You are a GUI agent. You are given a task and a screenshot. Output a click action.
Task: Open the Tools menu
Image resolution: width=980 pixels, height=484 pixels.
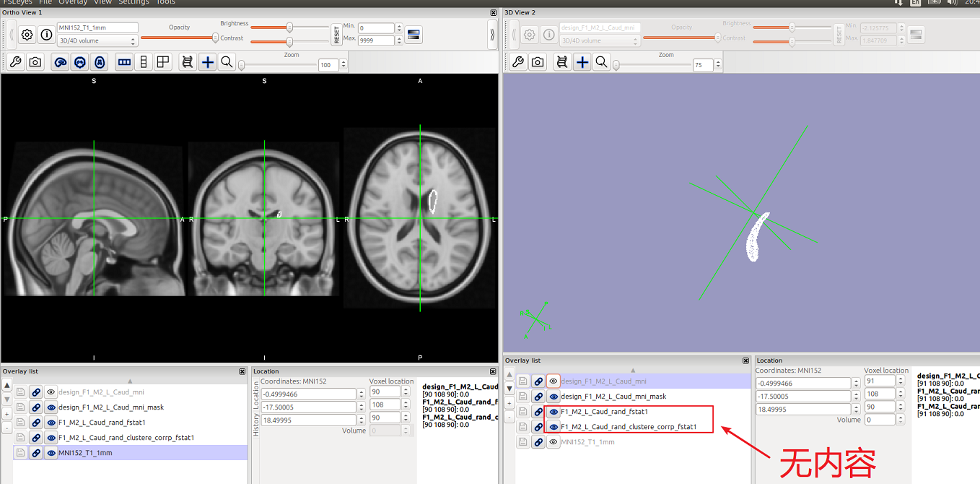[x=165, y=2]
